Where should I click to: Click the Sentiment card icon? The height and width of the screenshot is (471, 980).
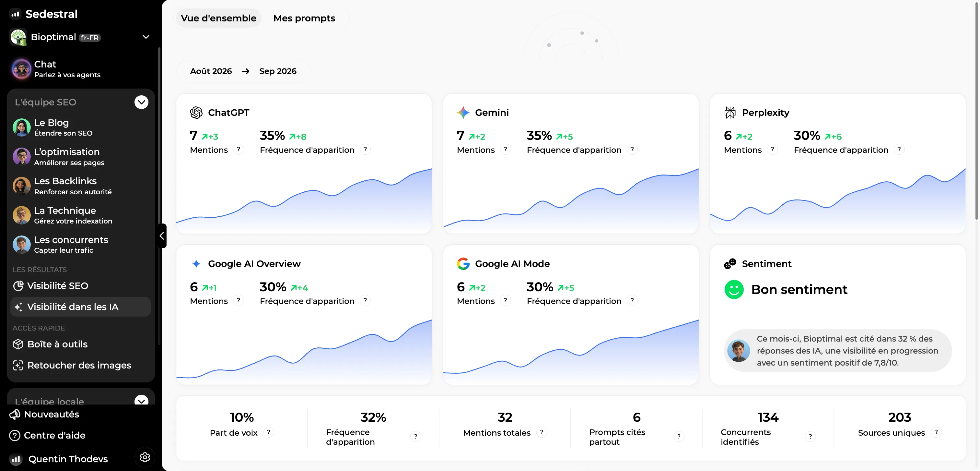click(730, 263)
